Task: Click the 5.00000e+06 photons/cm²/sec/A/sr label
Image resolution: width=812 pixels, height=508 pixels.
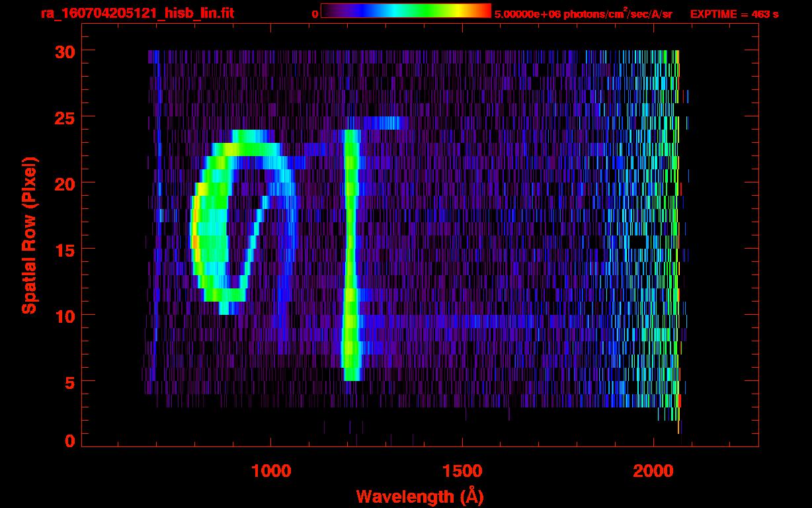Action: point(583,13)
